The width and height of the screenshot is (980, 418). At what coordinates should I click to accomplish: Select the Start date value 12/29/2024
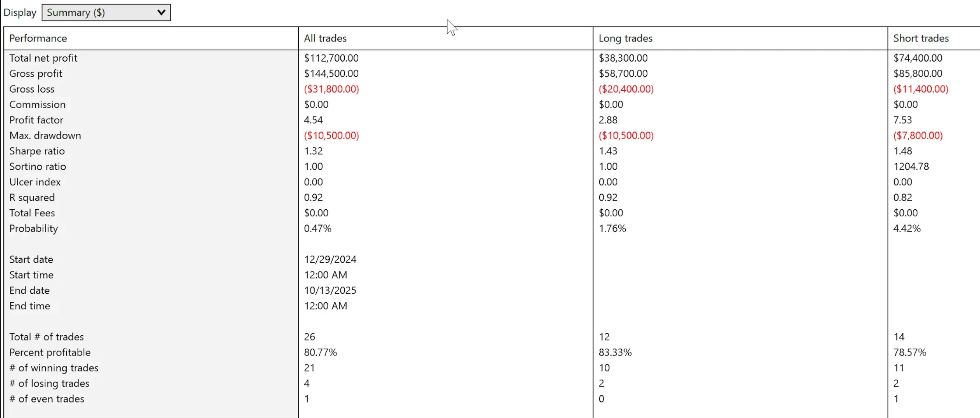point(330,260)
